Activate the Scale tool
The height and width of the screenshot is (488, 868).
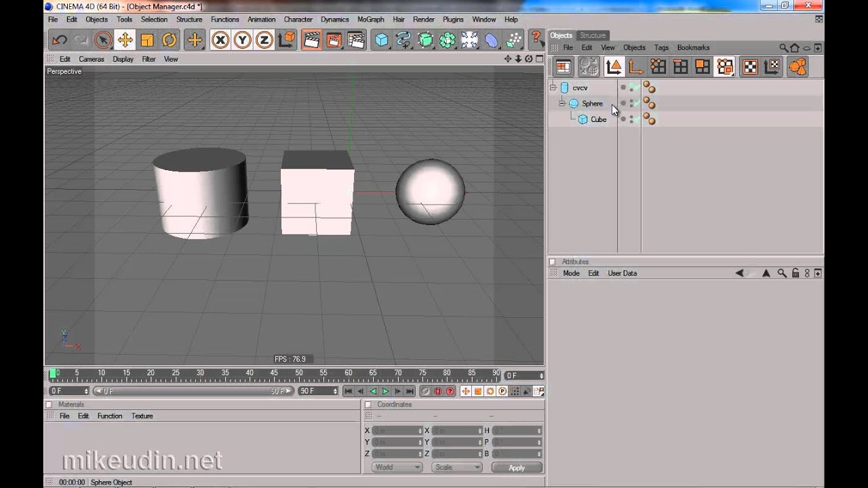coord(147,40)
